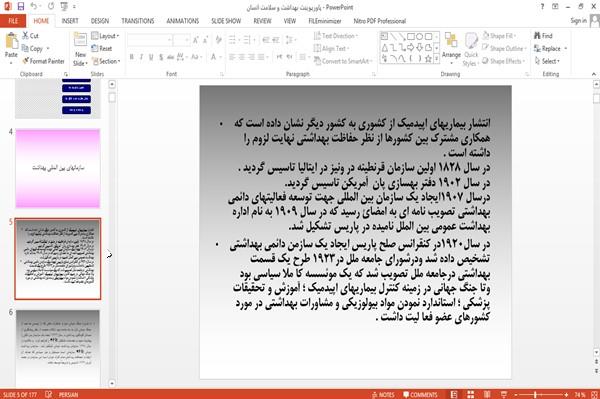Start Slide Show from status bar
The image size is (600, 399).
pyautogui.click(x=504, y=394)
